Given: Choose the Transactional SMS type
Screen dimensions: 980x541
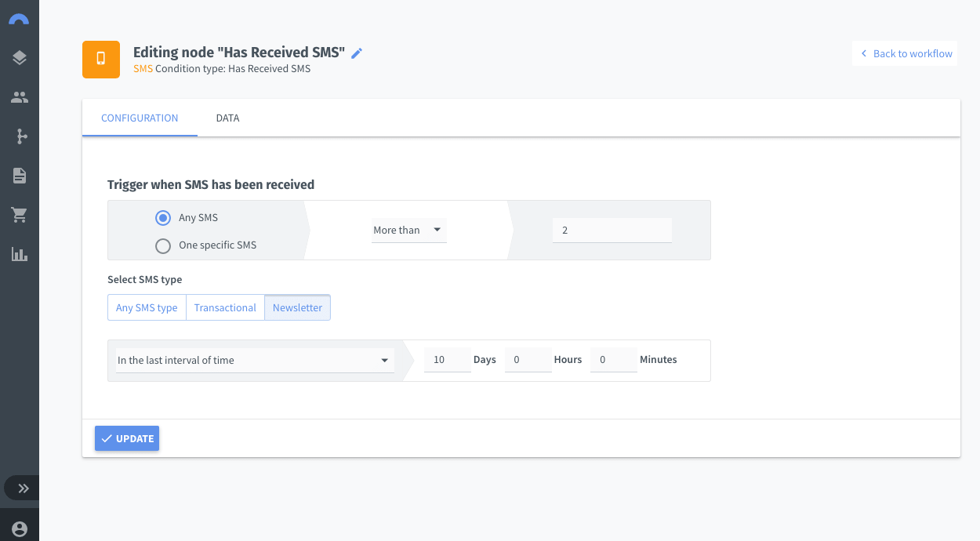Looking at the screenshot, I should [225, 307].
